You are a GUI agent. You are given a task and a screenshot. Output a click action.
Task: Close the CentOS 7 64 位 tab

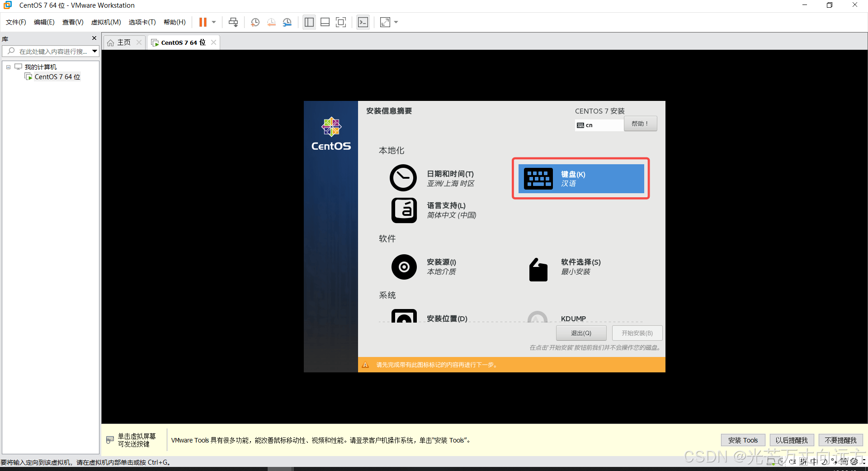coord(214,43)
